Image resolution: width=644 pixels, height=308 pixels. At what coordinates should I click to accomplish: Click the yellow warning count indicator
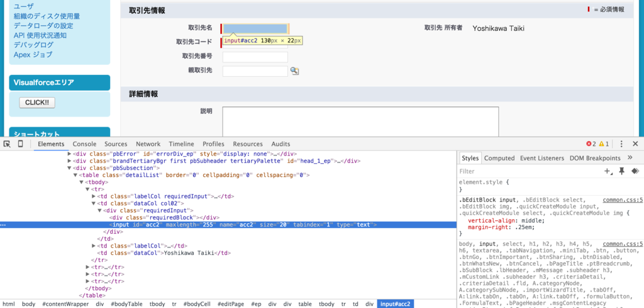(604, 144)
